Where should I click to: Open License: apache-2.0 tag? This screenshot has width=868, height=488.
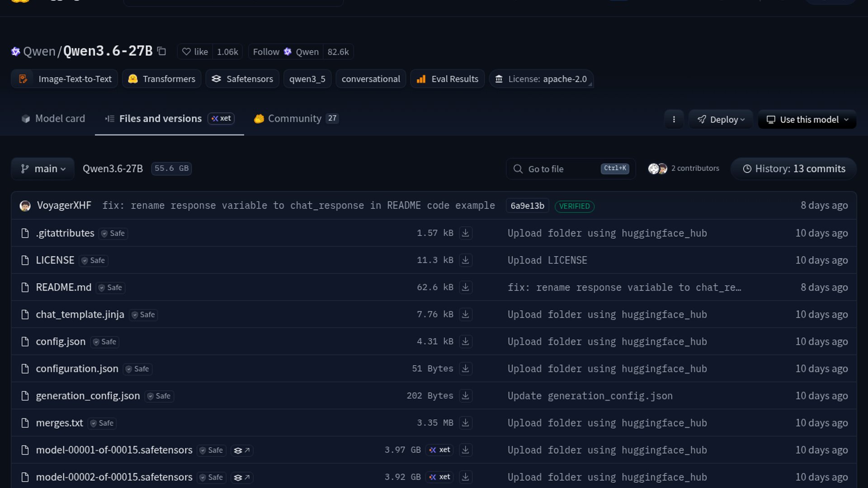click(x=541, y=79)
